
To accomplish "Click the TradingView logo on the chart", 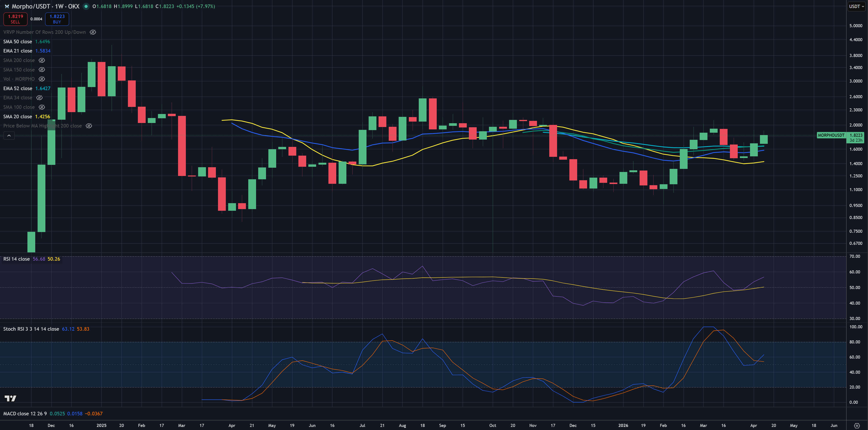I will point(10,398).
